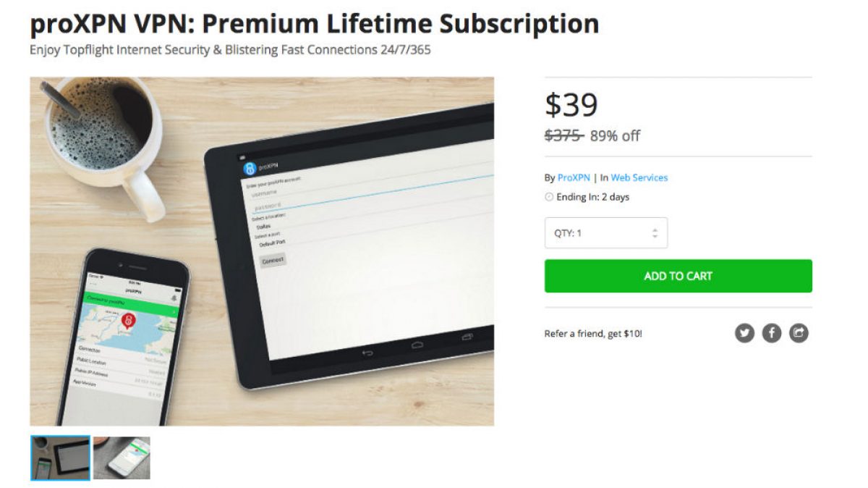Open the Web Services category link
Screen dimensions: 868x488
[639, 177]
